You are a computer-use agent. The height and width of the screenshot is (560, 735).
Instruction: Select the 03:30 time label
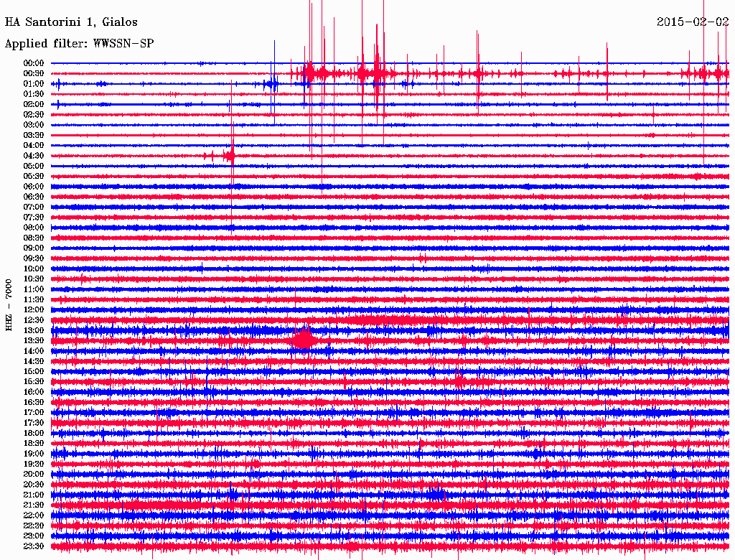(34, 135)
